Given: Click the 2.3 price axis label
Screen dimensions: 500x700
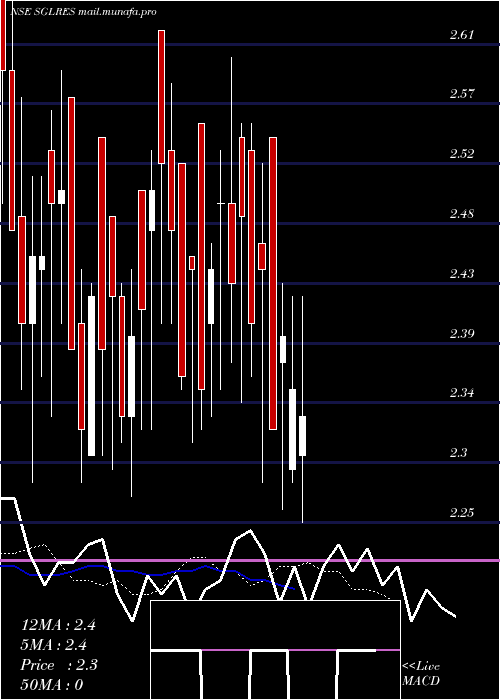Looking at the screenshot, I should [458, 453].
